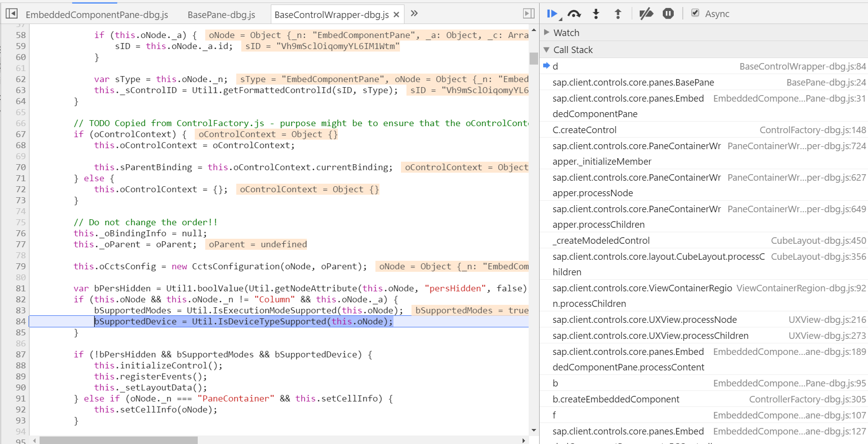Step out of current function
Screen dimensions: 868x444
(x=618, y=14)
